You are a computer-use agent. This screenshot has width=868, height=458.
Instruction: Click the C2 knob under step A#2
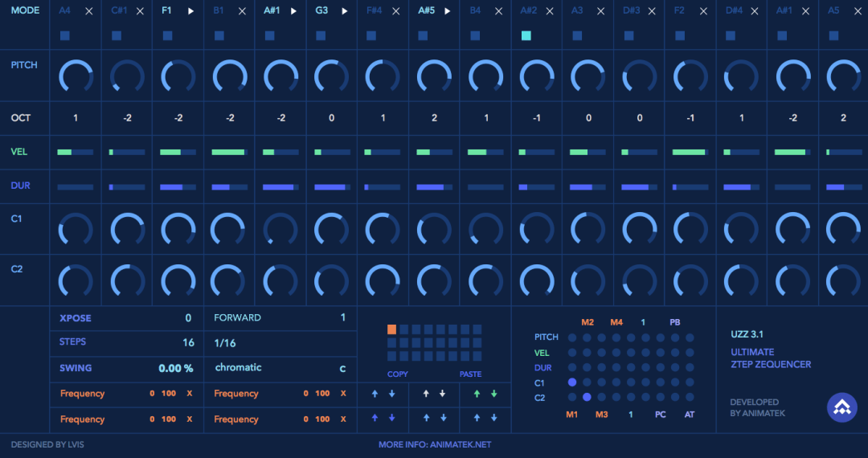pyautogui.click(x=537, y=280)
